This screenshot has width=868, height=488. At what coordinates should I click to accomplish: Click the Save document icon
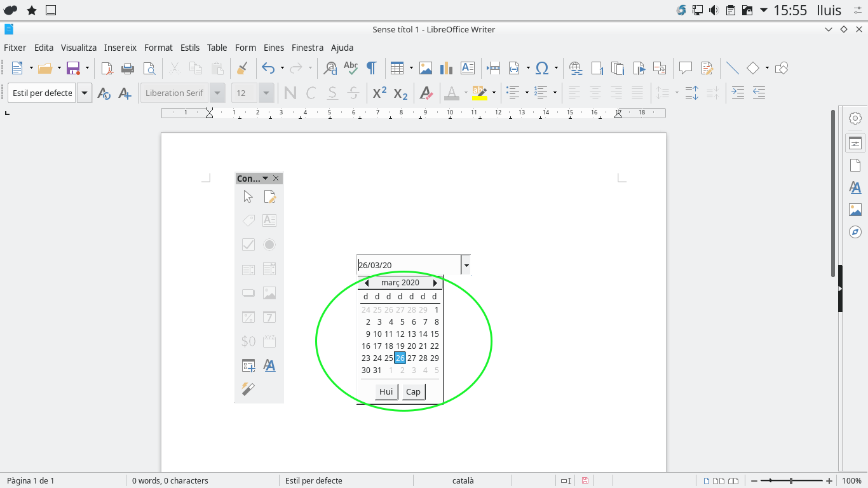click(73, 68)
